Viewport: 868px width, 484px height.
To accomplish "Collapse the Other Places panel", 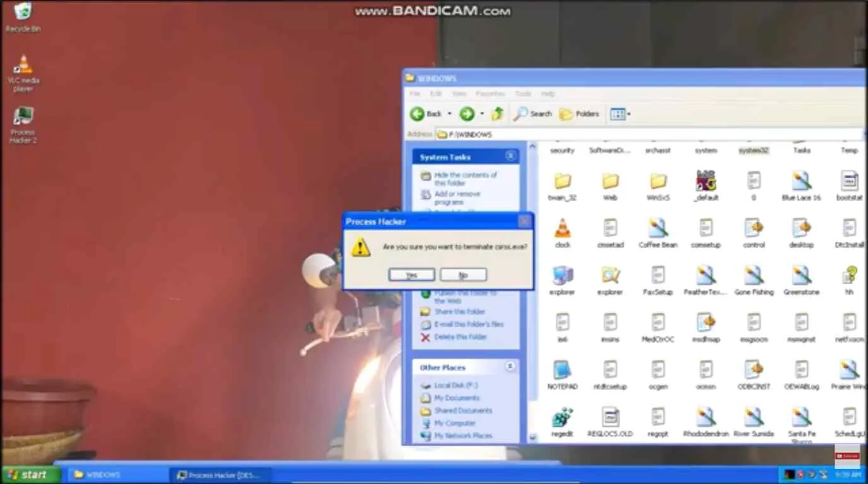I will pos(510,367).
